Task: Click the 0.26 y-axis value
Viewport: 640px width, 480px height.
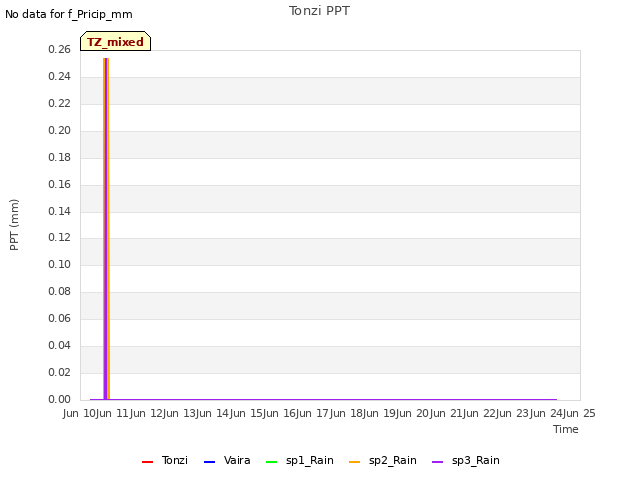Action: tap(60, 49)
